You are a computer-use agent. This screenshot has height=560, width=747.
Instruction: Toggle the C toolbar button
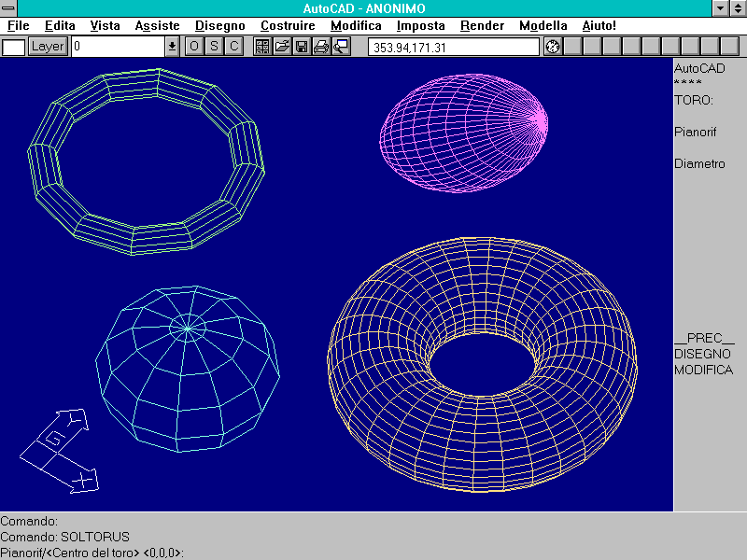pyautogui.click(x=234, y=47)
